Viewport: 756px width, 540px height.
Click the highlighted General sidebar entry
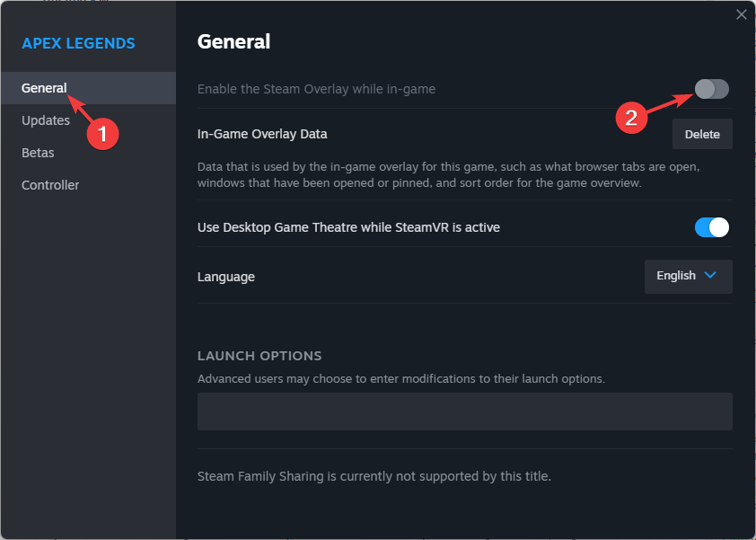(x=42, y=87)
